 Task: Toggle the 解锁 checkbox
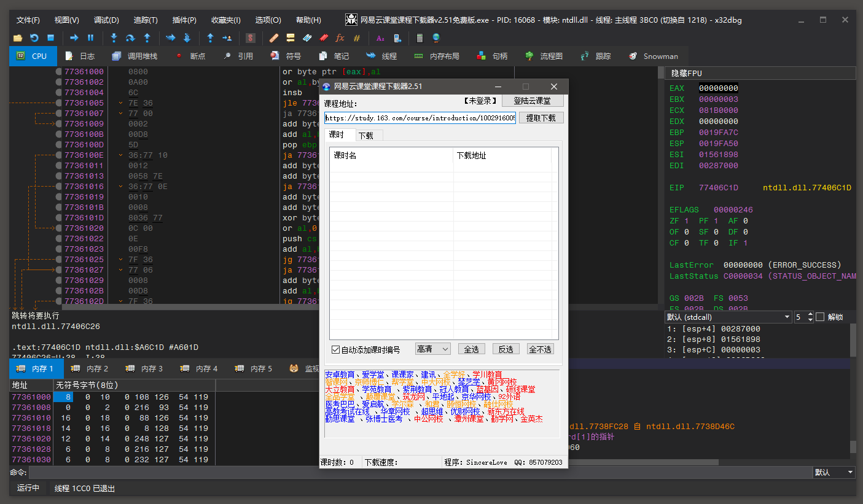[x=820, y=317]
